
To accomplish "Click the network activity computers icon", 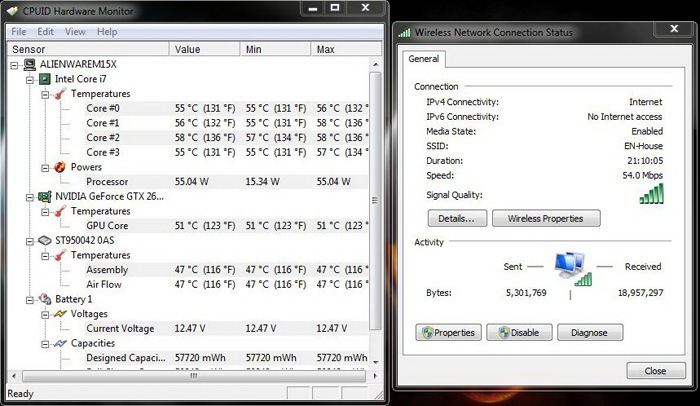I will [x=568, y=268].
